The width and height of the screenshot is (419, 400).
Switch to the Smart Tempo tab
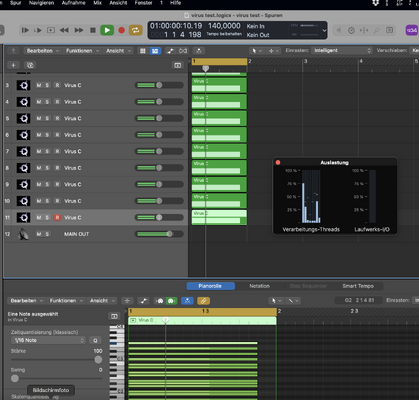[x=358, y=286]
